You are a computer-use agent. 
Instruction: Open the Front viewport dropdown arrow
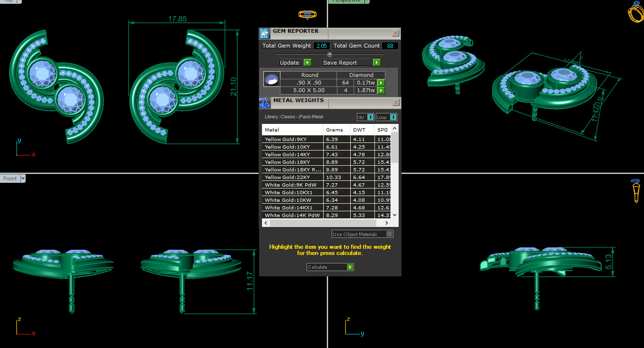click(x=23, y=179)
